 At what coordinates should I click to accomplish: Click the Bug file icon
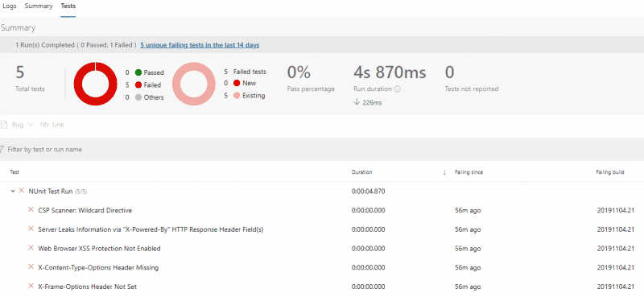[4, 125]
